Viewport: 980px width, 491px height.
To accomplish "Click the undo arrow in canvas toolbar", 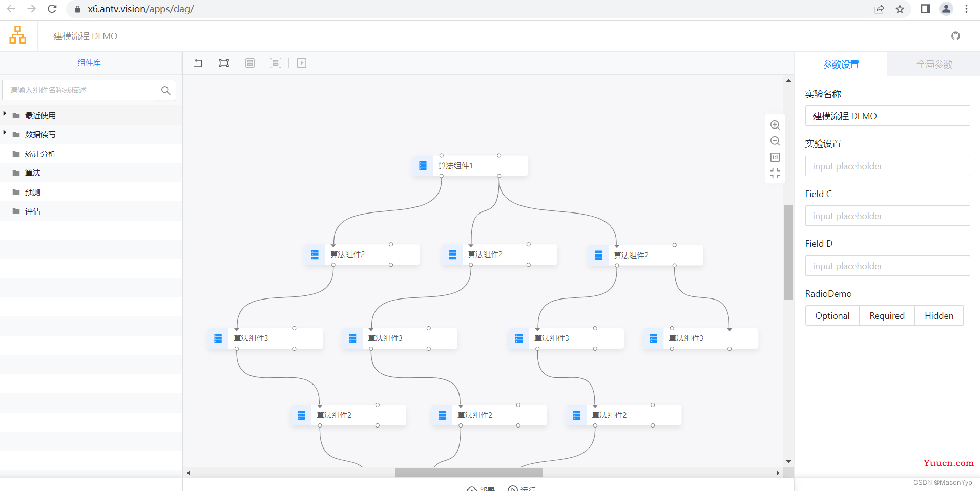I will (x=198, y=63).
